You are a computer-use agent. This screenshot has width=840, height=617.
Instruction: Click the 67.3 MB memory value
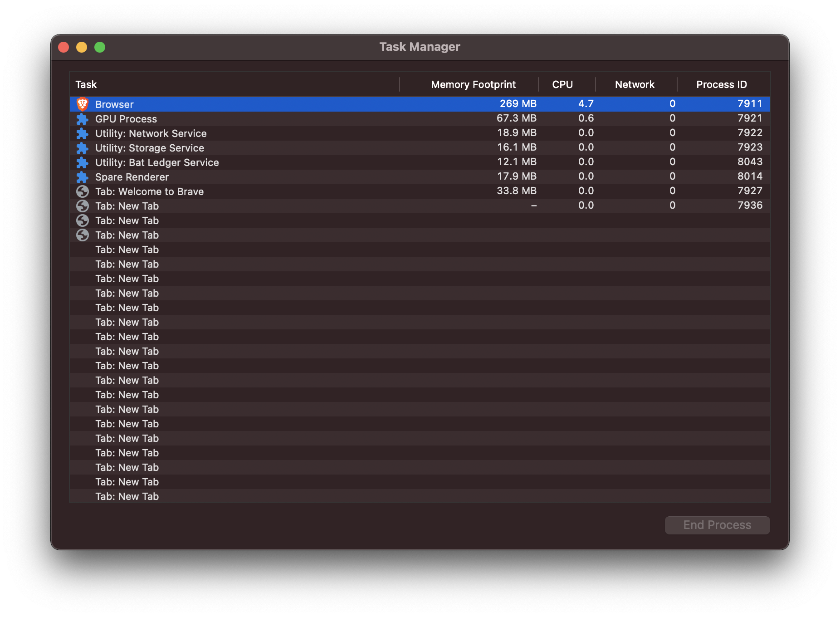click(x=517, y=118)
